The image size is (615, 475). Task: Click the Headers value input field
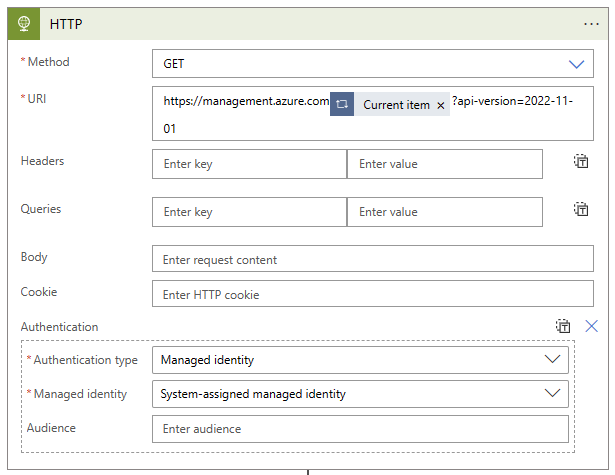[444, 164]
